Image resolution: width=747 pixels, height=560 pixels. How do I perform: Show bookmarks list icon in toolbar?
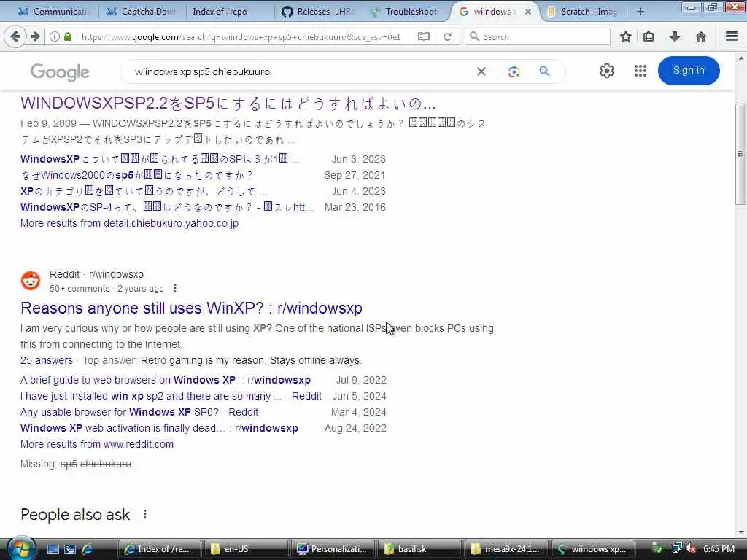point(649,36)
